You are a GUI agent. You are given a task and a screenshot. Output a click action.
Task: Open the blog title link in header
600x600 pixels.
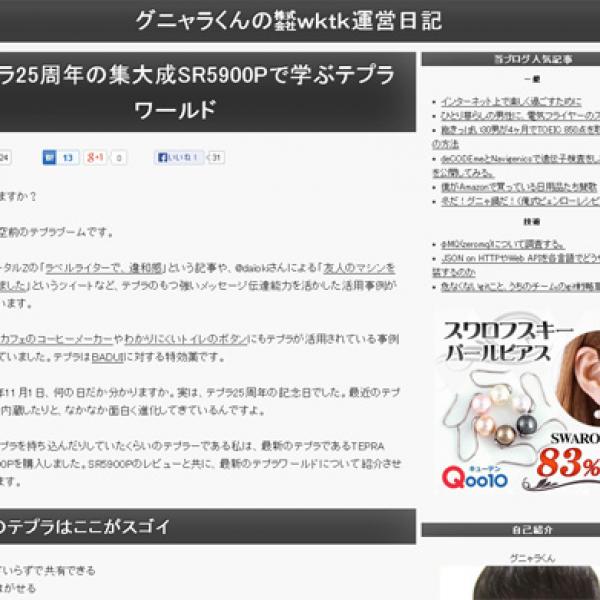(289, 21)
